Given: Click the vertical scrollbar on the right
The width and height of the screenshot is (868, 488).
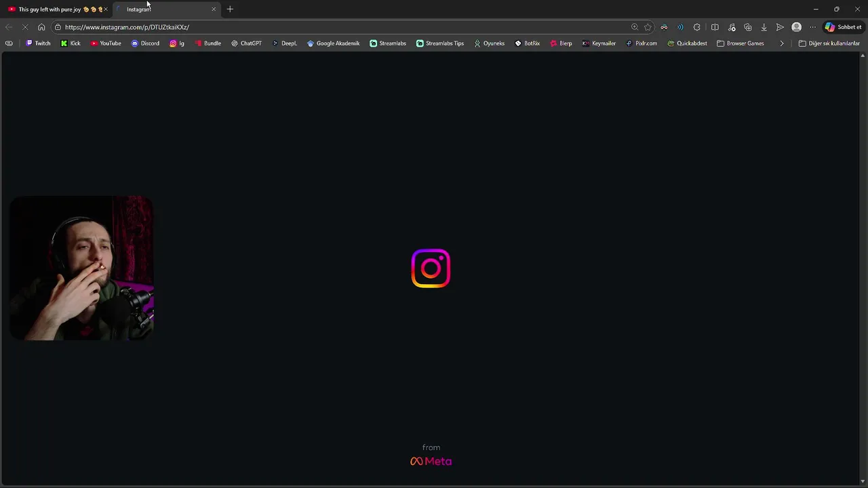Looking at the screenshot, I should 864,268.
